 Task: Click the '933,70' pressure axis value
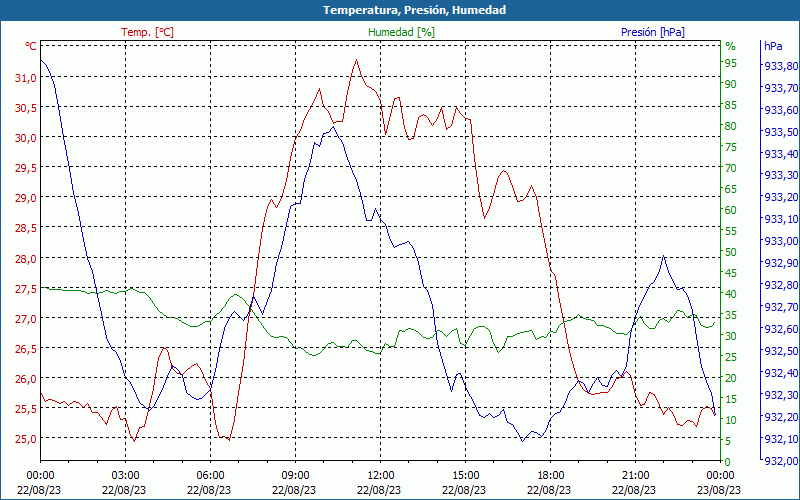(x=781, y=88)
